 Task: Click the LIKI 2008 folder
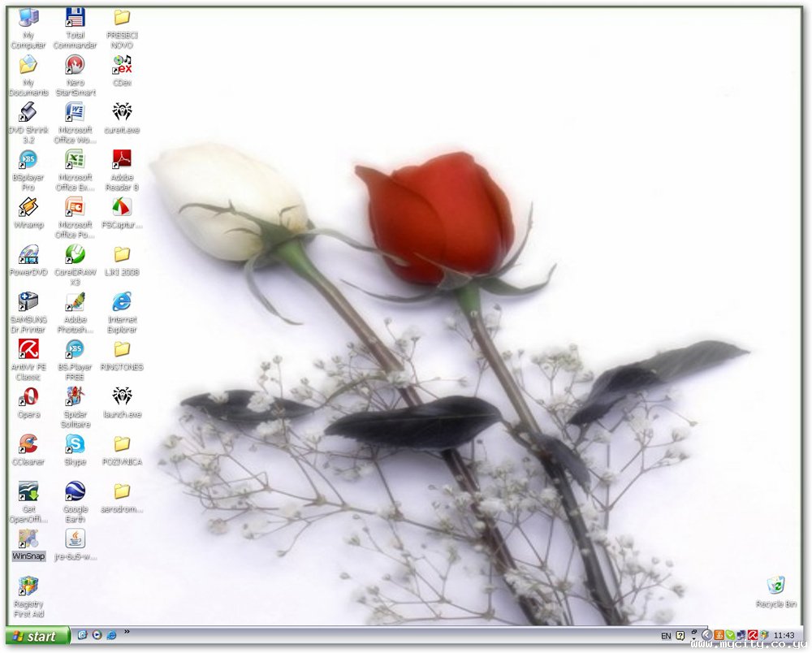click(x=123, y=261)
